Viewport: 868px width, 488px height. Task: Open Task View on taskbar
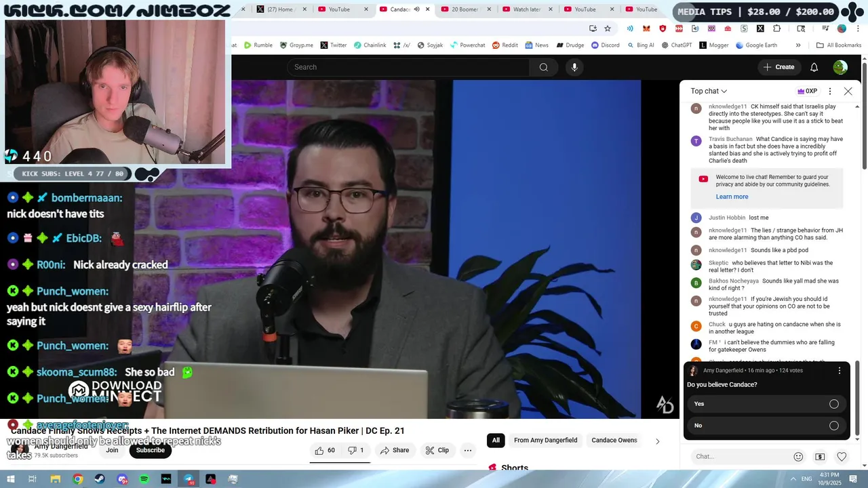(32, 479)
